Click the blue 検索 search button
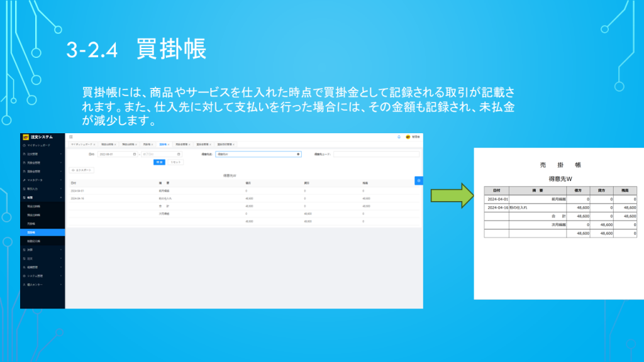The image size is (644, 362). coord(159,162)
